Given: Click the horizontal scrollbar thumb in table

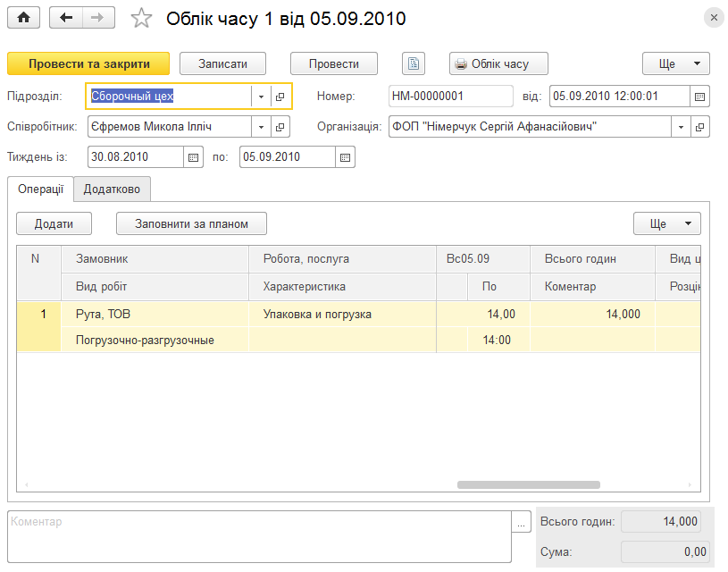Looking at the screenshot, I should coord(528,484).
